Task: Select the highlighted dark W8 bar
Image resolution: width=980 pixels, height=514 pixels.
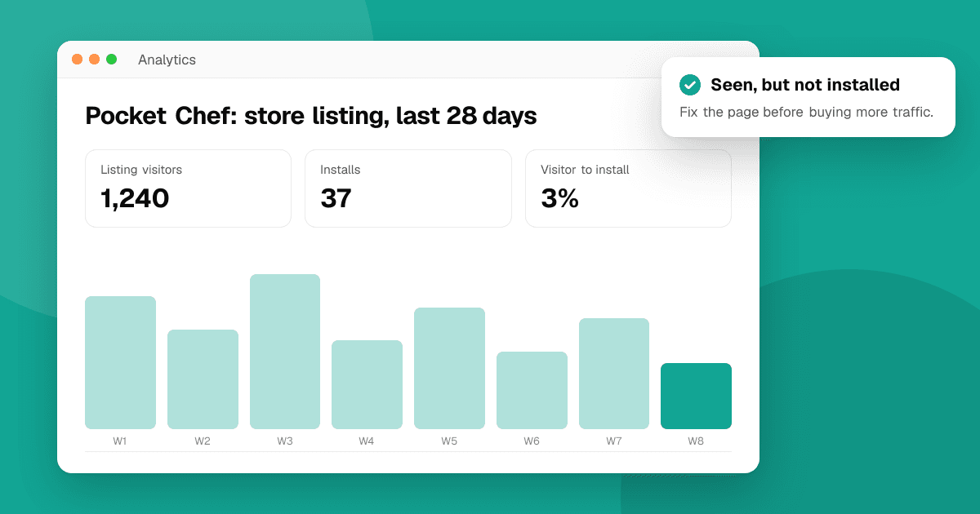Action: click(696, 396)
